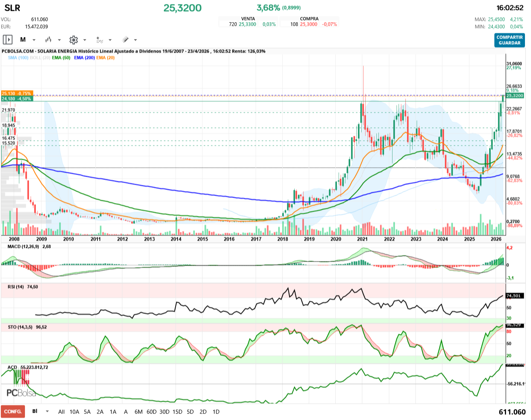Toggle the SMA (100) indicator
Viewport: 531px width, 420px height.
click(x=18, y=58)
